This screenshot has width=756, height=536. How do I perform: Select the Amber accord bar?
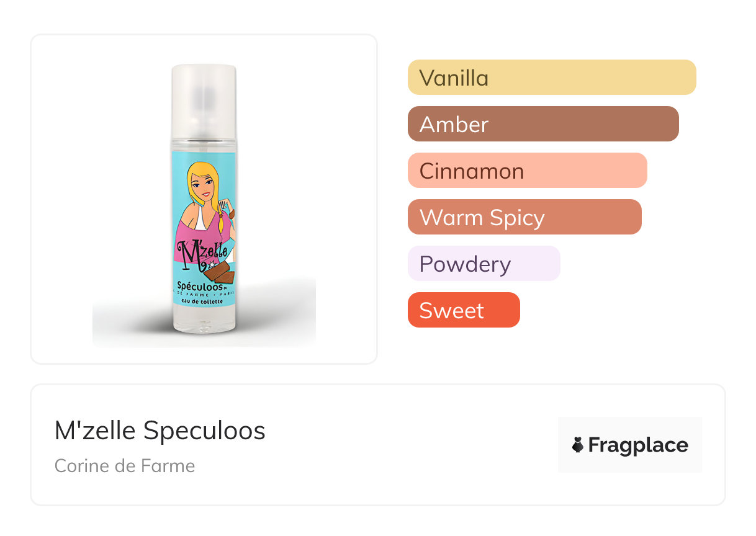click(x=543, y=124)
